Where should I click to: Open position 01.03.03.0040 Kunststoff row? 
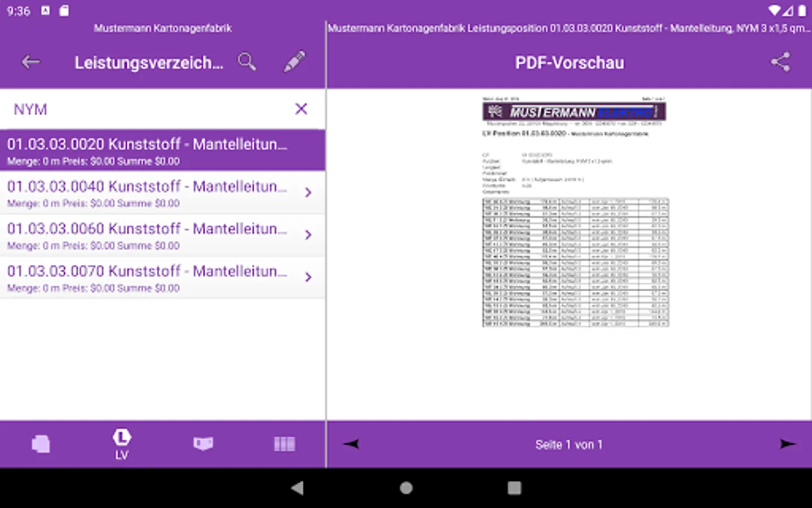click(x=162, y=193)
